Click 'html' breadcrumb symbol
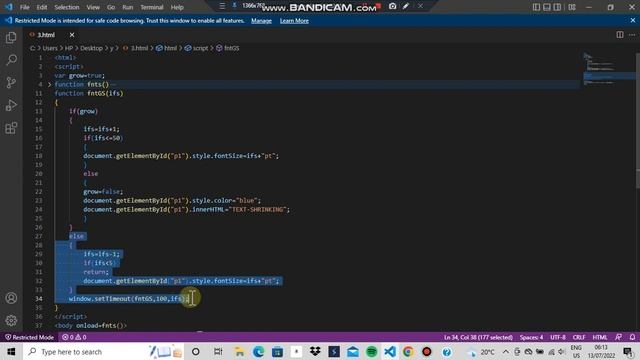The width and height of the screenshot is (640, 360). (171, 48)
